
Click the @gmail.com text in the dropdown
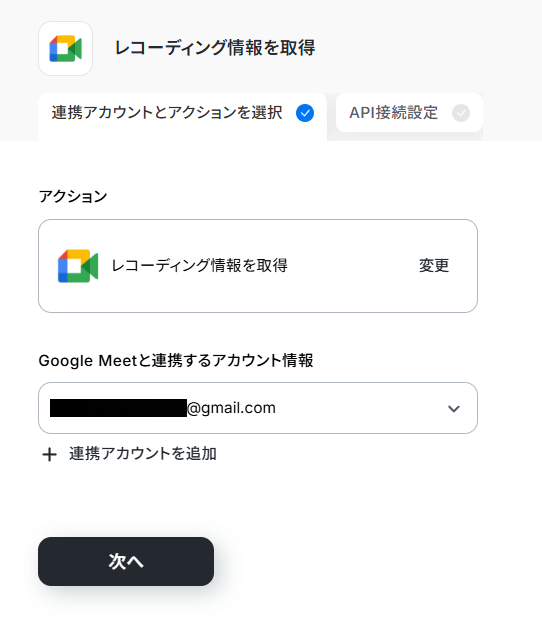click(231, 408)
